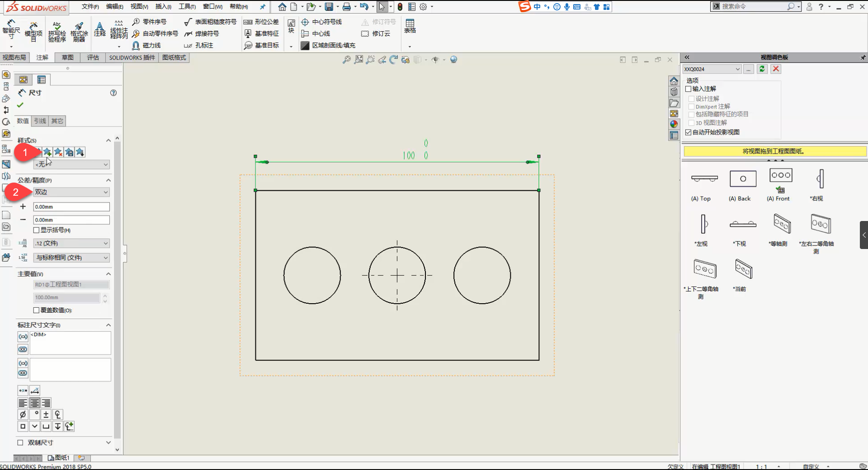The height and width of the screenshot is (470, 868).
Task: Click the plus tolerance 0.00mm field
Action: (71, 207)
